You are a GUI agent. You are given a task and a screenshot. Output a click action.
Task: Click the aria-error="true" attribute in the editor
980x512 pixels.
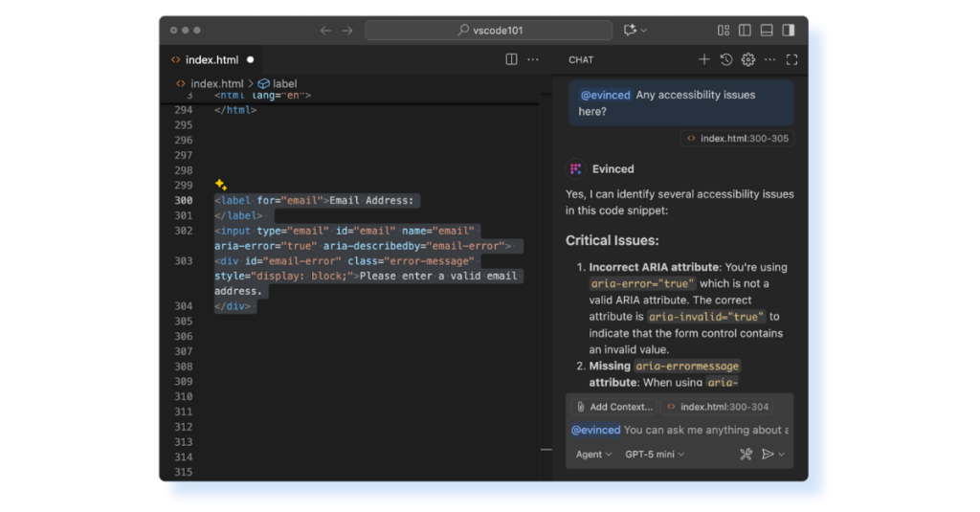click(x=266, y=246)
